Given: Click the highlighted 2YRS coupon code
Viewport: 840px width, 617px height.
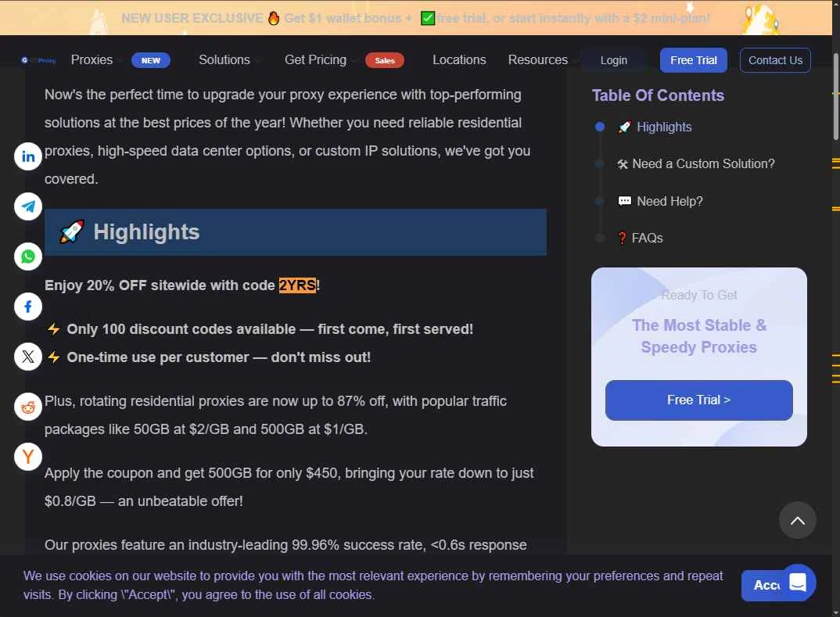Looking at the screenshot, I should coord(297,285).
